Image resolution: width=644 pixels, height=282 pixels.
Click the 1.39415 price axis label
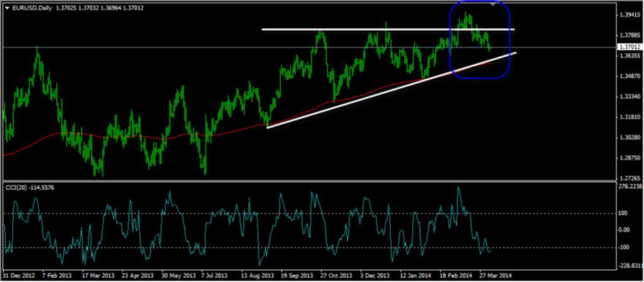coord(629,15)
